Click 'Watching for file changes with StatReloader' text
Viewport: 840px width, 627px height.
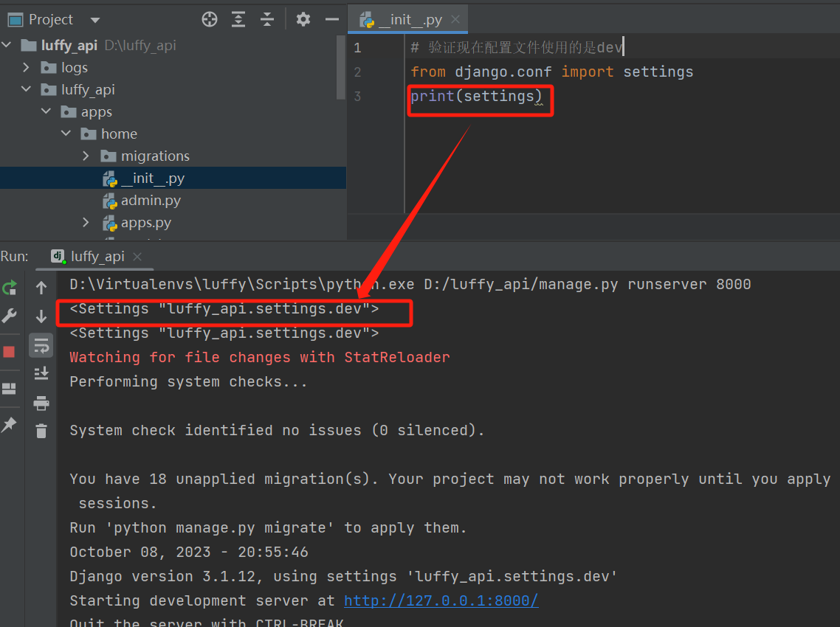[x=260, y=358]
